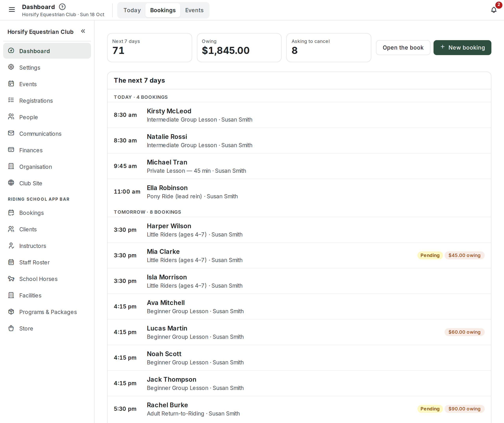
Task: Click the Communications envelope icon
Action: pyautogui.click(x=11, y=133)
